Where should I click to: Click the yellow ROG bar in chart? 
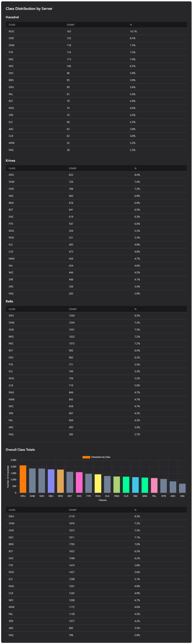[98, 483]
